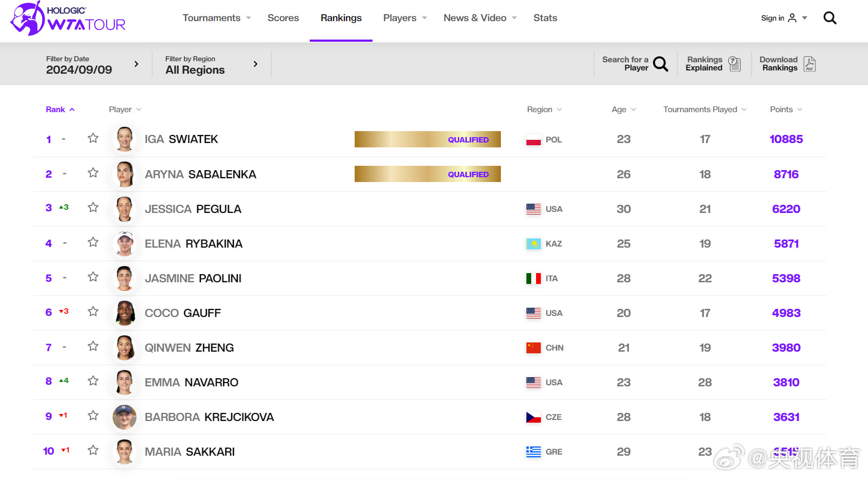Click the Kazakhstan flag icon

pos(533,244)
